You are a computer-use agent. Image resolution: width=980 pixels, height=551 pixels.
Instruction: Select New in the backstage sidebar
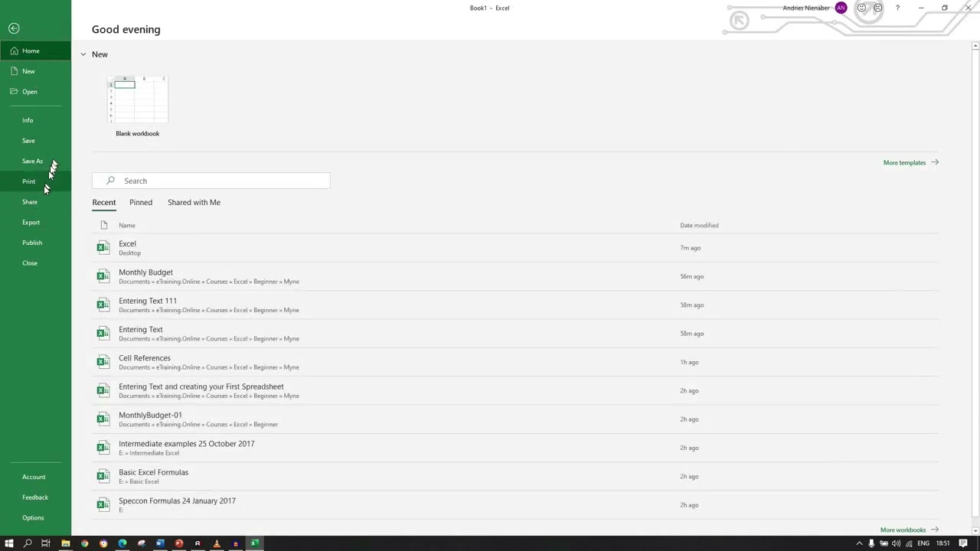pos(35,71)
